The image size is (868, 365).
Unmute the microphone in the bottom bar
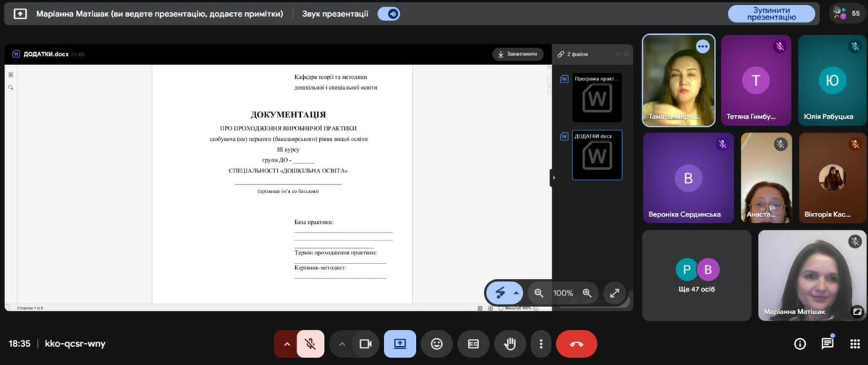[310, 344]
